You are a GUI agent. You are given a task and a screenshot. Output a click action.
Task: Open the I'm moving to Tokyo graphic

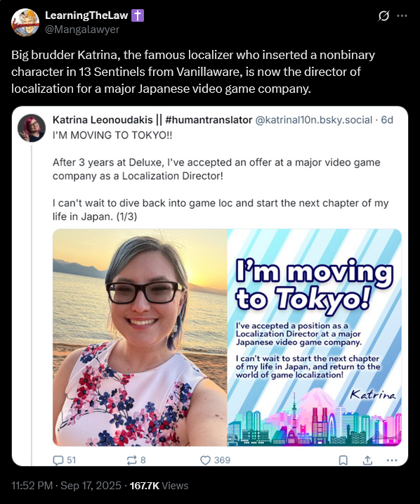pyautogui.click(x=315, y=337)
